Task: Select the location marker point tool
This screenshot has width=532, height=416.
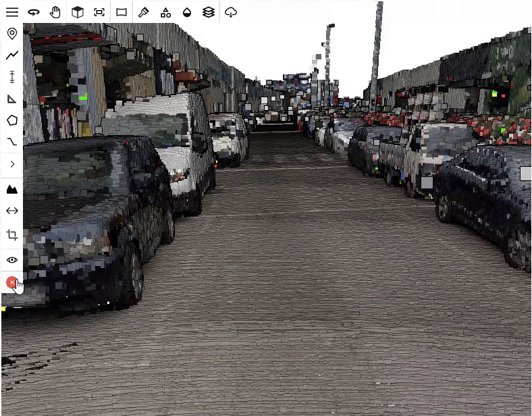Action: tap(12, 34)
